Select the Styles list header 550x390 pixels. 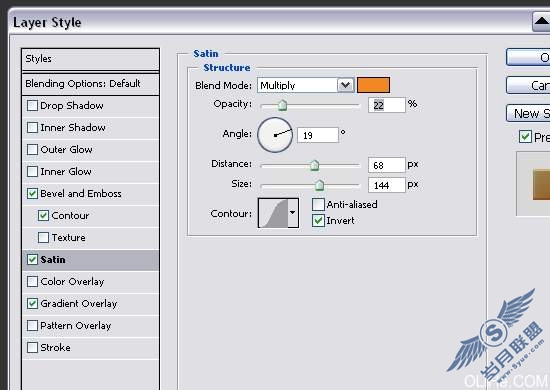coord(90,59)
